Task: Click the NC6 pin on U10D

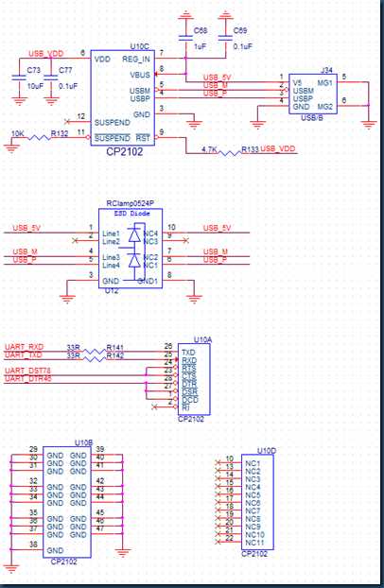Action: point(253,503)
